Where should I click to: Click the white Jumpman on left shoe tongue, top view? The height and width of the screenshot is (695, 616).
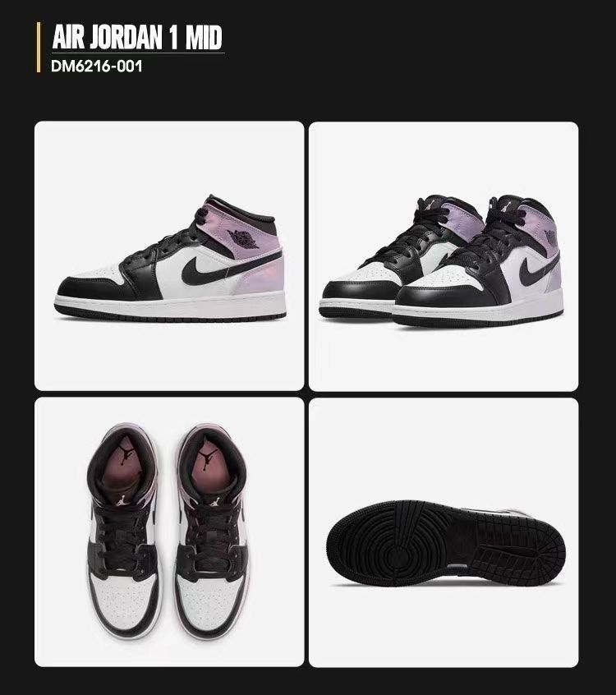coord(121,501)
